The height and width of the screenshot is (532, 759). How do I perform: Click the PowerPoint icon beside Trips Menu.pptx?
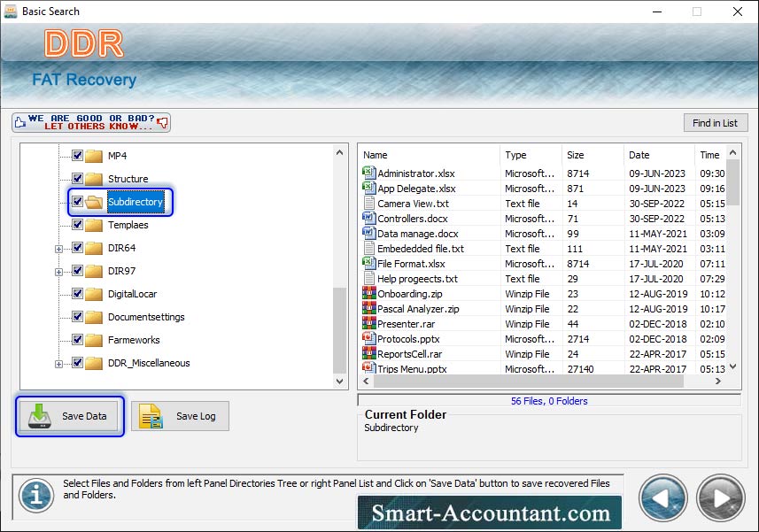point(368,367)
